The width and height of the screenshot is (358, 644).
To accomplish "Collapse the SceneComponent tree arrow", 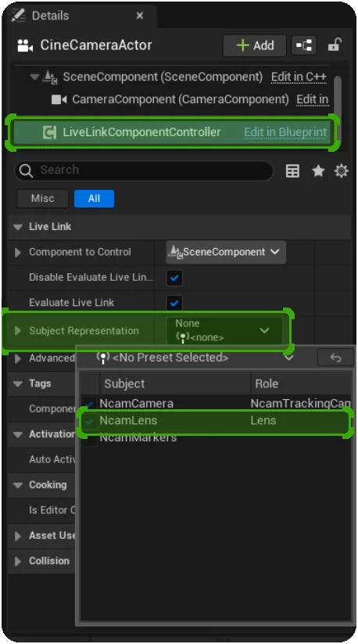I will point(35,77).
